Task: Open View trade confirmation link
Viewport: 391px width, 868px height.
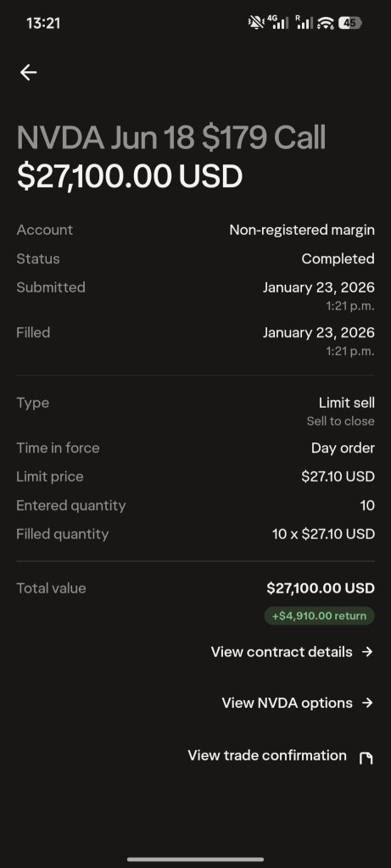Action: pyautogui.click(x=267, y=755)
